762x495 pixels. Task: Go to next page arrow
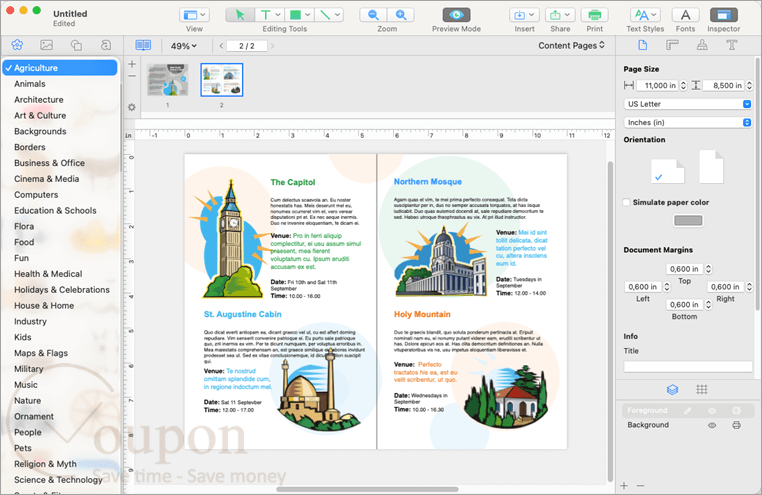point(273,46)
